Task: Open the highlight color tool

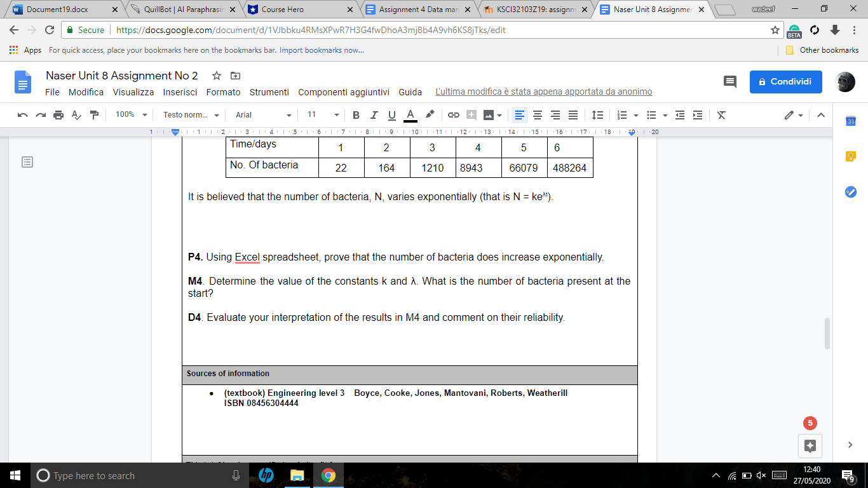Action: [x=430, y=115]
